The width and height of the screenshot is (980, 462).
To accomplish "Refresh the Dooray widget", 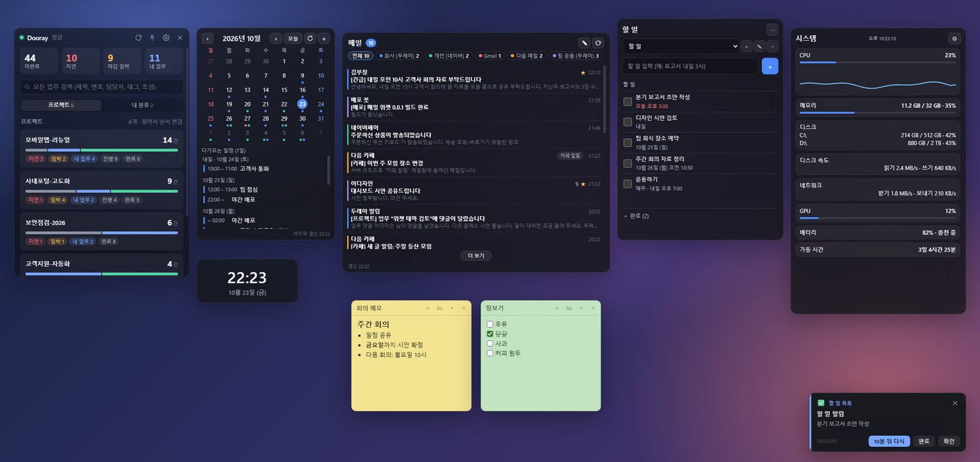I will pos(138,38).
